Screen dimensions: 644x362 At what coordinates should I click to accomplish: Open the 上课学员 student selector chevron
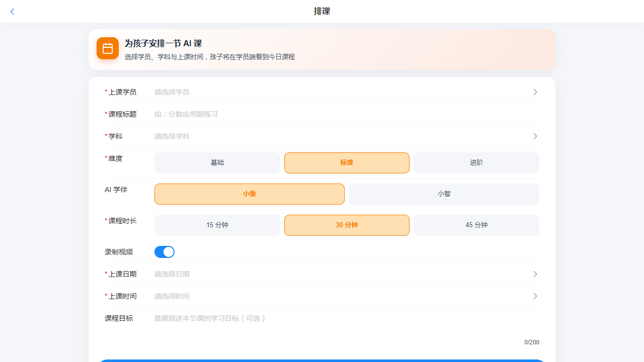535,92
